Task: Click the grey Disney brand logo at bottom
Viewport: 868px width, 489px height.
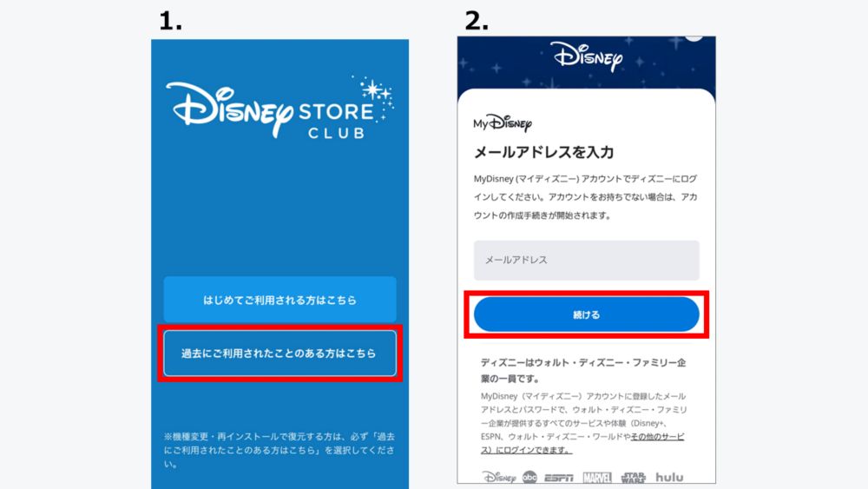Action: click(x=499, y=478)
